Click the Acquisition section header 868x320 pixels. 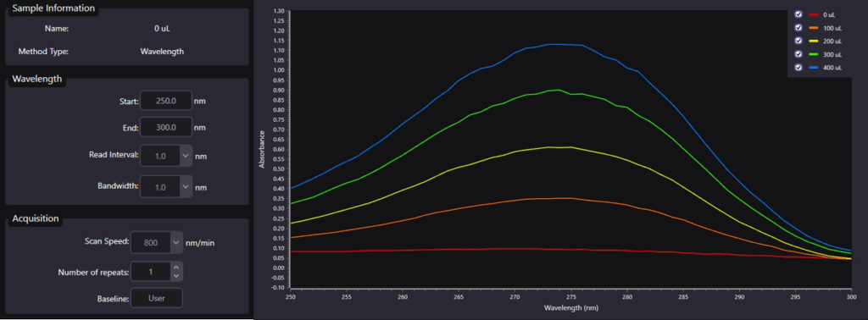click(x=36, y=218)
